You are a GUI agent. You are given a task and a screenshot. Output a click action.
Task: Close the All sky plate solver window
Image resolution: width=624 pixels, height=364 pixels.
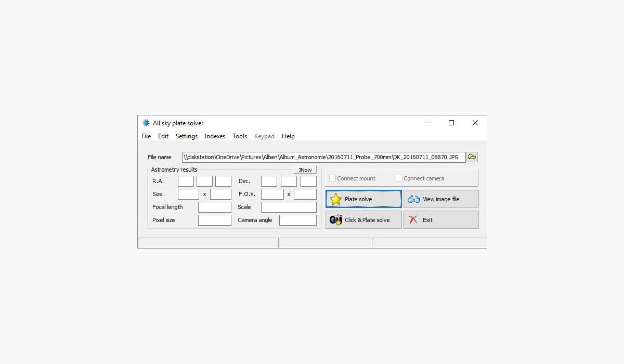[475, 123]
